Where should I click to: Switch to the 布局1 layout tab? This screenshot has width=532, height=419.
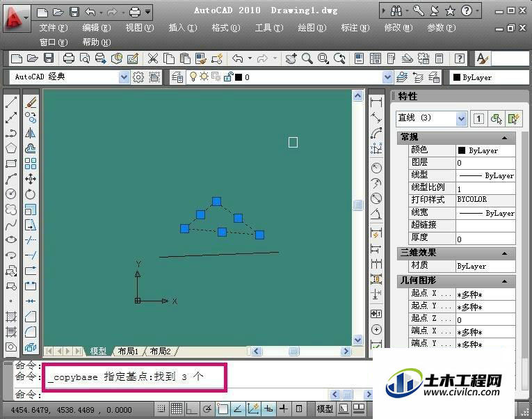(128, 351)
